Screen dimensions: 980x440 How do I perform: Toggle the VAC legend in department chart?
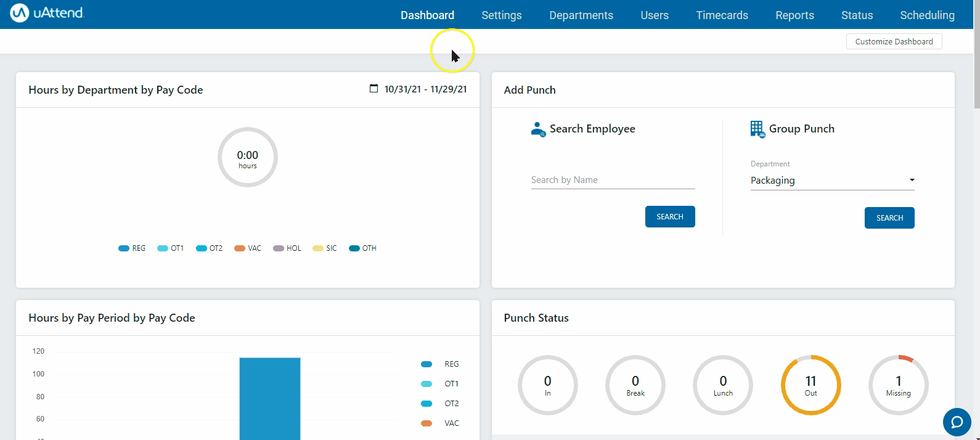pos(248,248)
